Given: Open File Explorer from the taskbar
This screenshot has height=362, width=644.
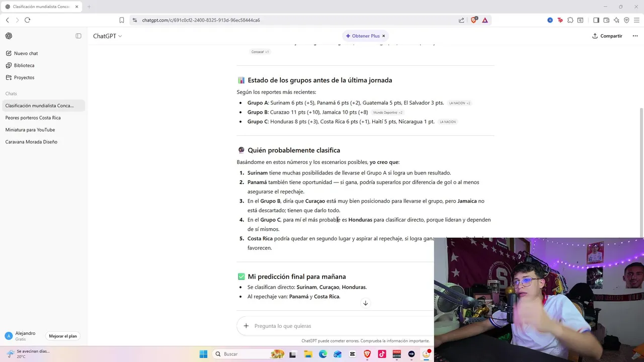Looking at the screenshot, I should tap(308, 354).
